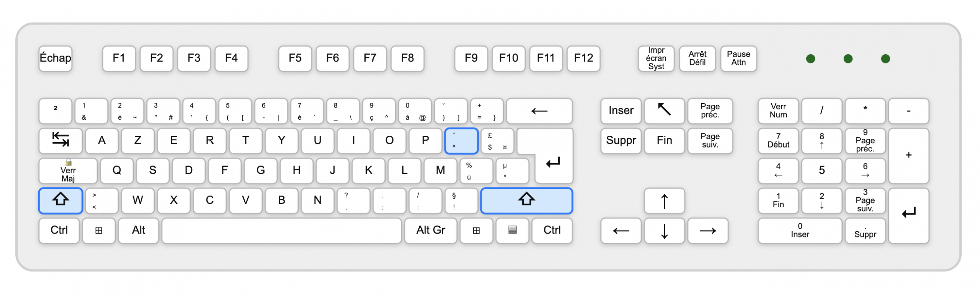Click the Suppr key beside Fin

pyautogui.click(x=621, y=141)
